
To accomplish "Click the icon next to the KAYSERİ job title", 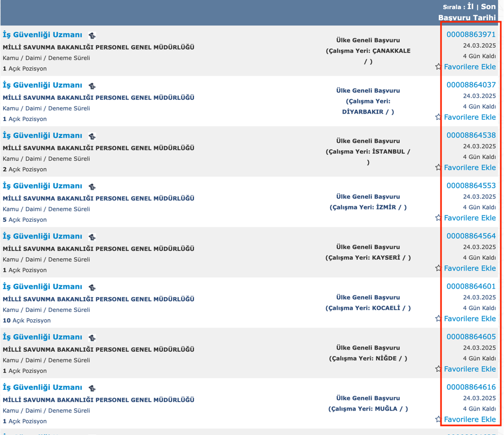I will (x=92, y=237).
